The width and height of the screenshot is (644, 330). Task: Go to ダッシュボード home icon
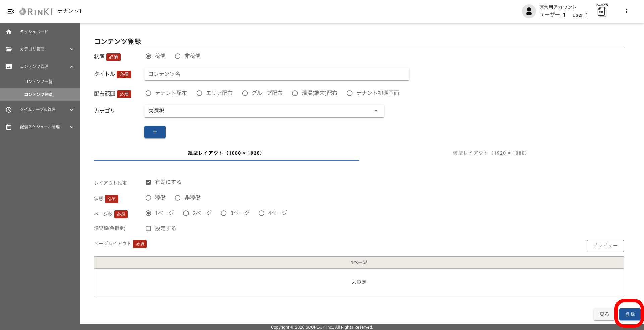[x=9, y=32]
